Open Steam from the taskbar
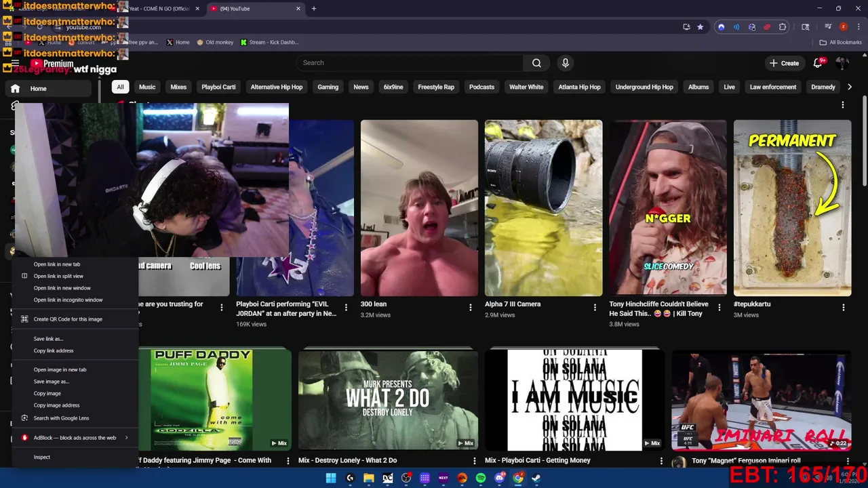The image size is (868, 488). pyautogui.click(x=536, y=478)
